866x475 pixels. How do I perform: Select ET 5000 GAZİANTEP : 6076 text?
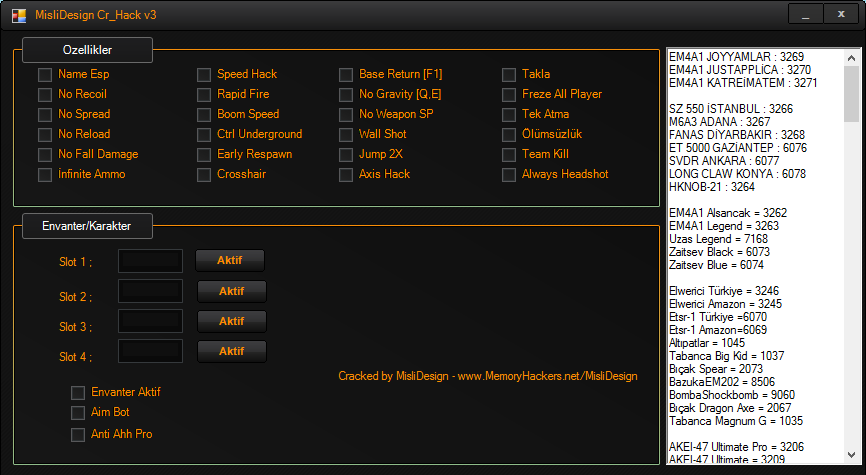[738, 148]
